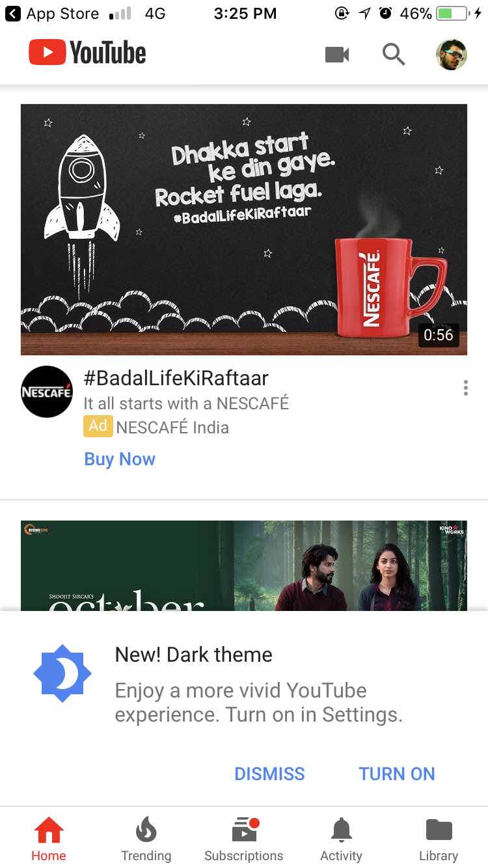Open the three-dot menu on Nescafé ad
Viewport: 488px width, 868px height.
(466, 388)
